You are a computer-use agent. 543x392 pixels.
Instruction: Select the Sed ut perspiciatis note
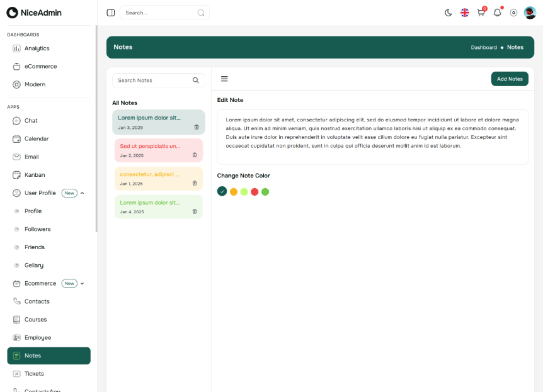click(159, 150)
